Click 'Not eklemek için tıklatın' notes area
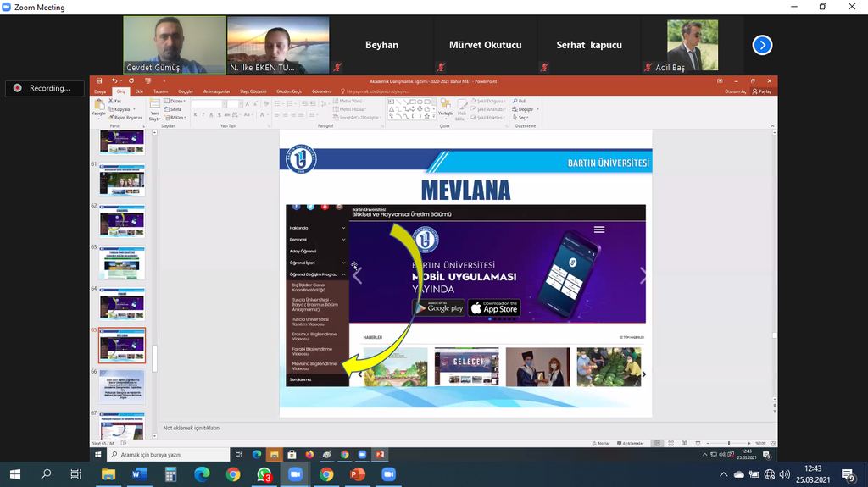868x487 pixels. tap(192, 428)
